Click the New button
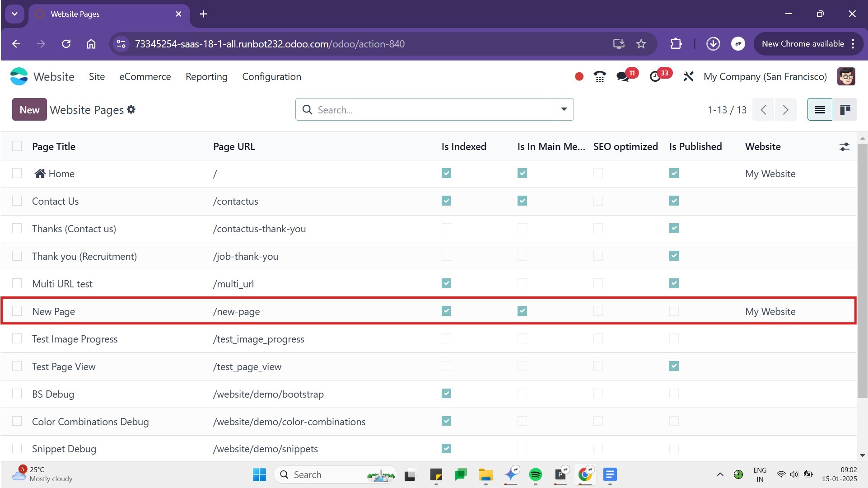Image resolution: width=868 pixels, height=488 pixels. click(29, 110)
